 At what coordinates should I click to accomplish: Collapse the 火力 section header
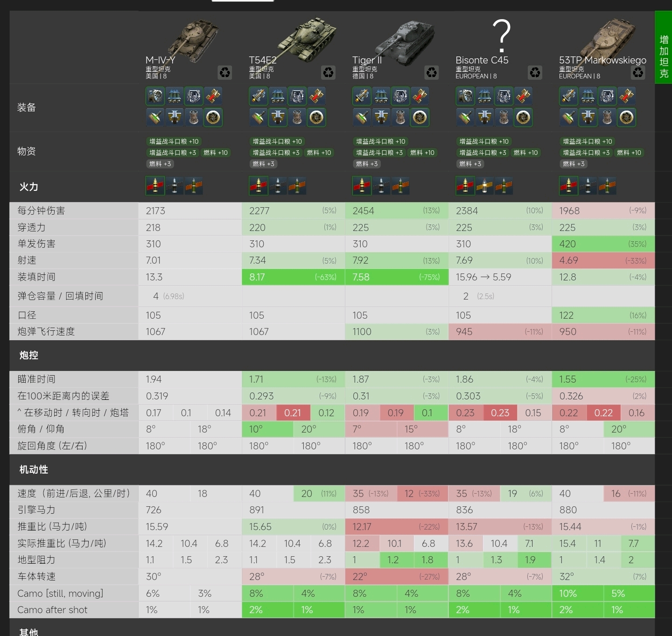[29, 187]
